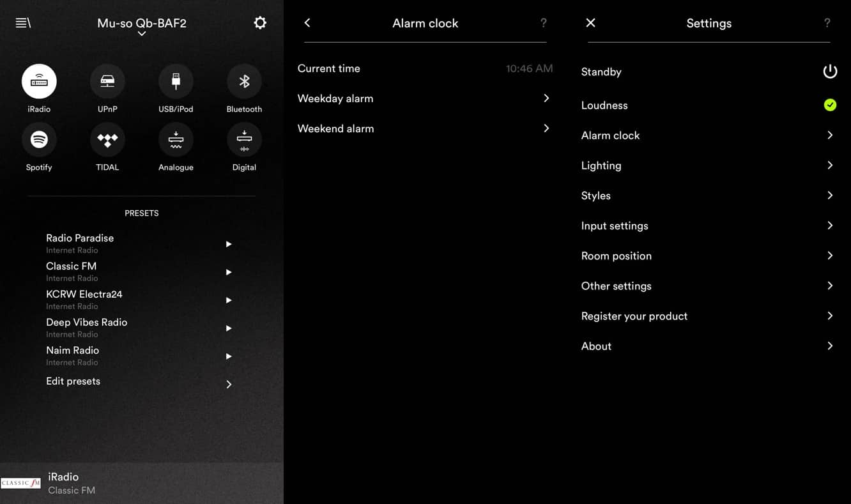This screenshot has height=504, width=851.
Task: Play Radio Paradise preset
Action: (x=229, y=244)
